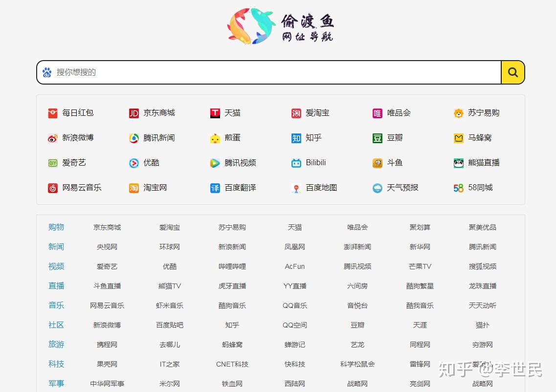Open the 铁血网 link
The width and height of the screenshot is (556, 392).
coord(232,384)
